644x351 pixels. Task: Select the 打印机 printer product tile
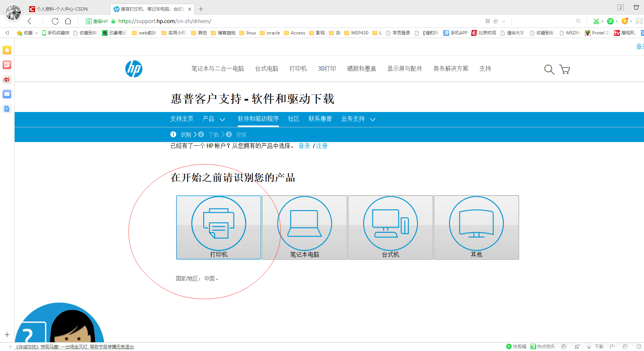pyautogui.click(x=219, y=227)
